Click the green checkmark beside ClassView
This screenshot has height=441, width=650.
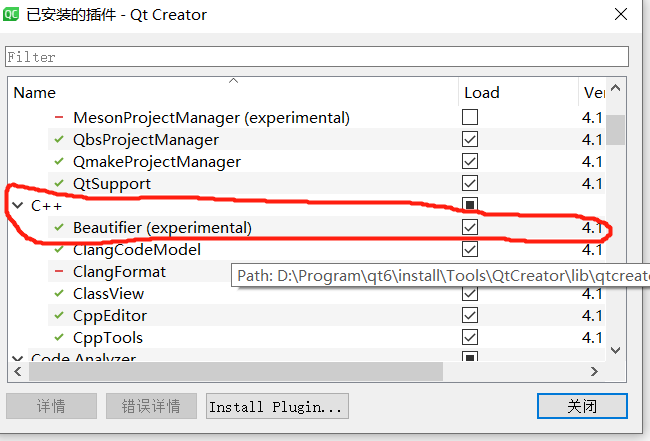(59, 294)
